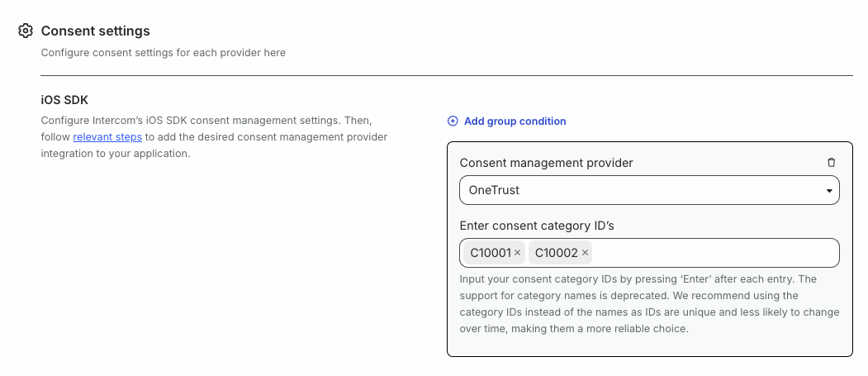This screenshot has height=376, width=868.
Task: Select the C10001 chip label
Action: pyautogui.click(x=490, y=253)
